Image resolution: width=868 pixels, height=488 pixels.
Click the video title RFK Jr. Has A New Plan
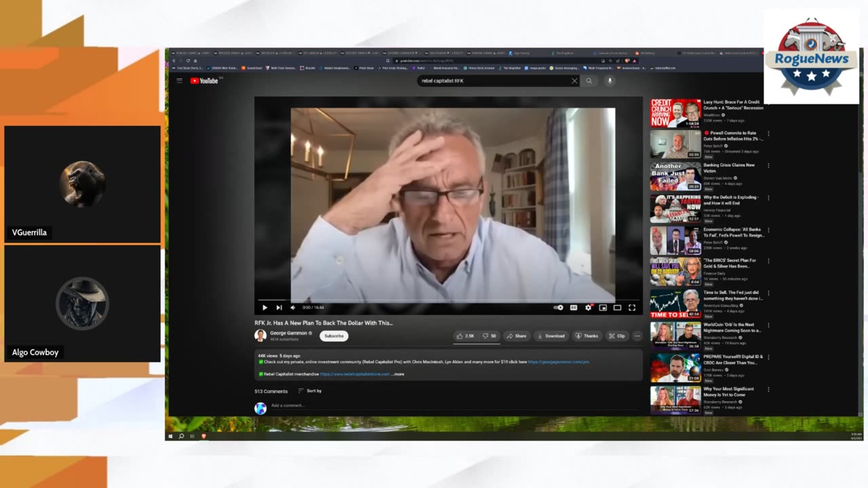click(323, 323)
